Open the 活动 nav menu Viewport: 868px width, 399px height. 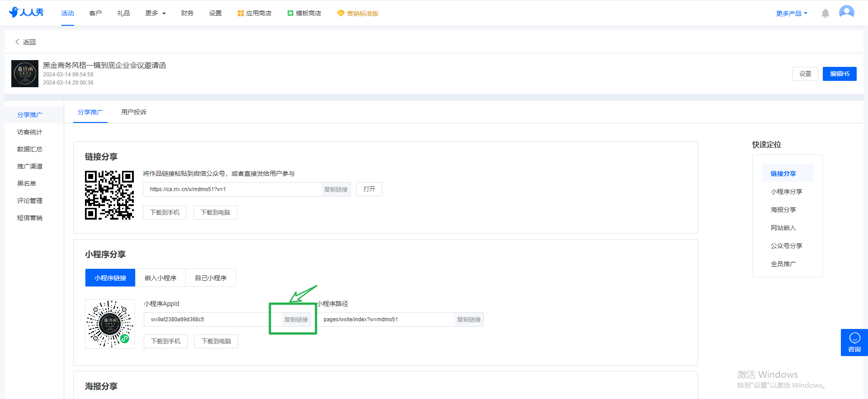coord(68,14)
